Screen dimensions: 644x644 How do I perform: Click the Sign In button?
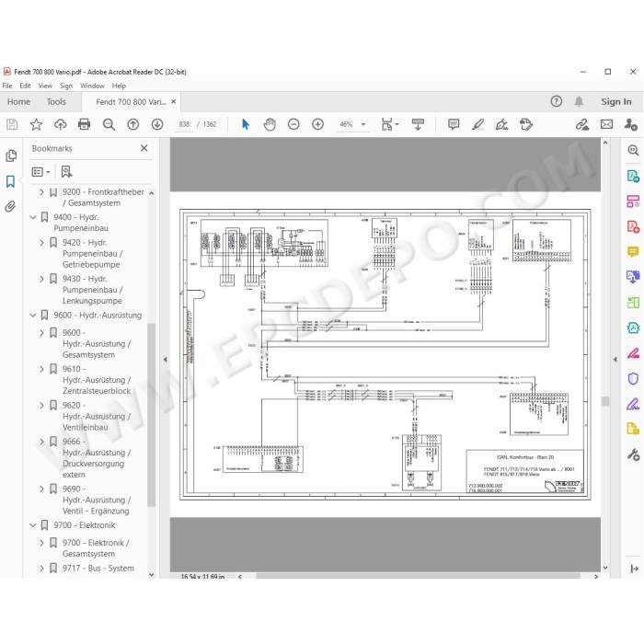click(616, 101)
